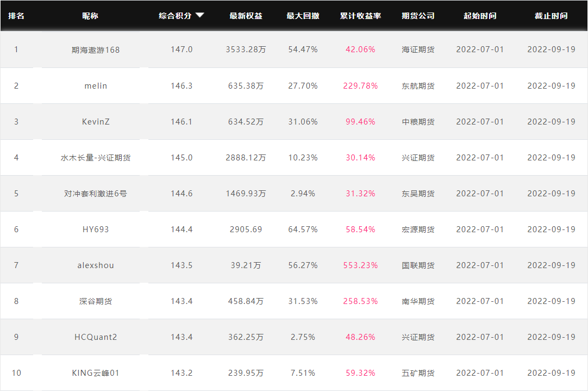Select equity value 635.38万

coord(246,86)
